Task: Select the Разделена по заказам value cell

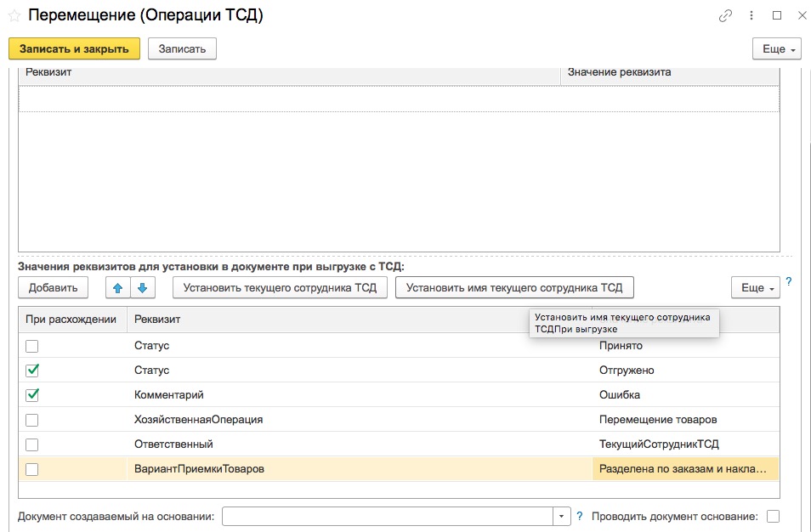Action: pyautogui.click(x=686, y=469)
